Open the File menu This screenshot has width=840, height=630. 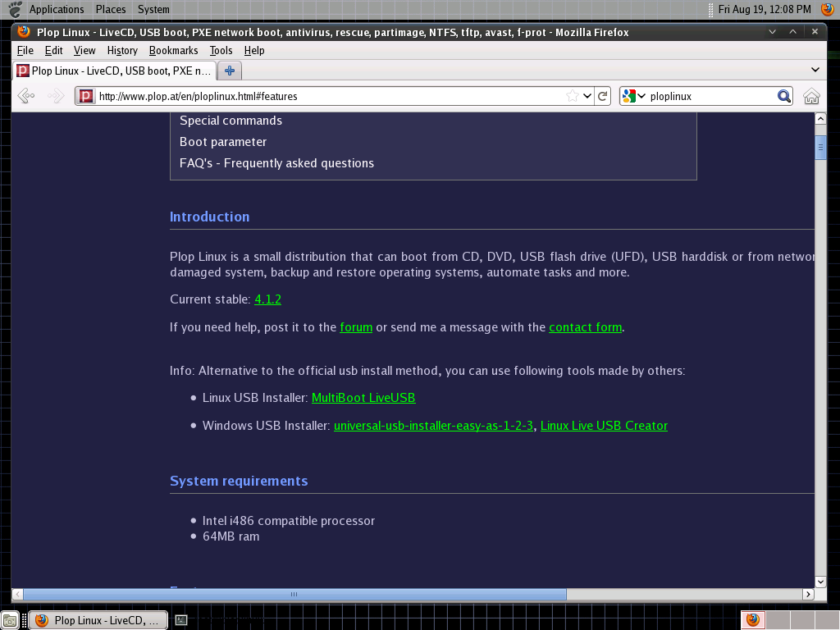click(25, 50)
